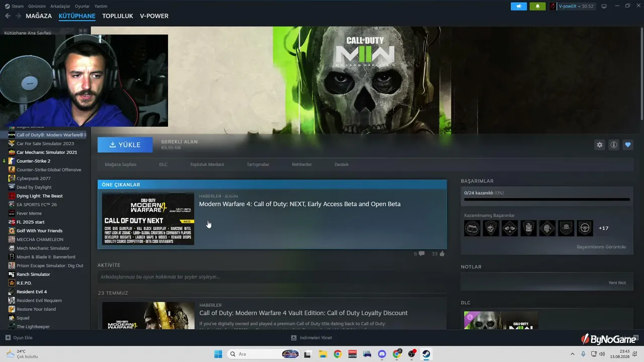Viewport: 644px width, 362px height.
Task: Click the DLC thumbnail image
Action: click(501, 320)
